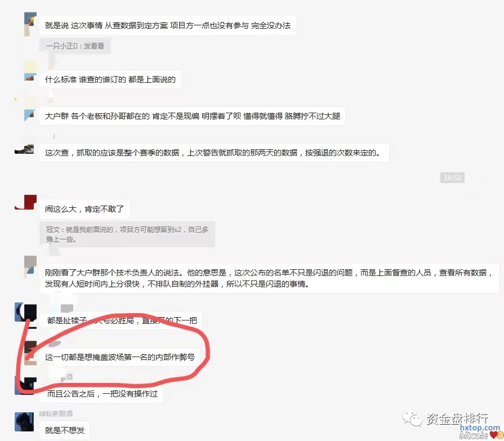Select message bubble '就是不想发'
The width and height of the screenshot is (504, 441).
pyautogui.click(x=65, y=430)
